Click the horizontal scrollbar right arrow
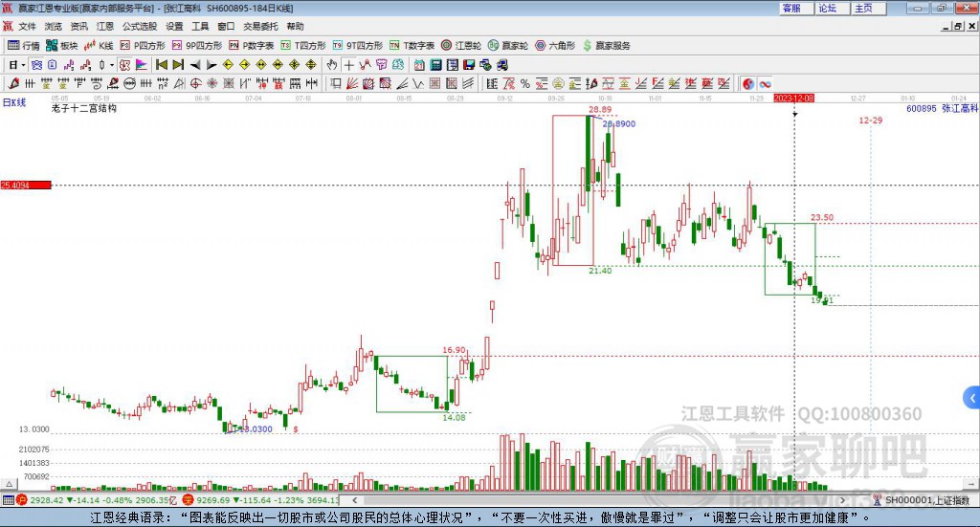 coord(842,500)
